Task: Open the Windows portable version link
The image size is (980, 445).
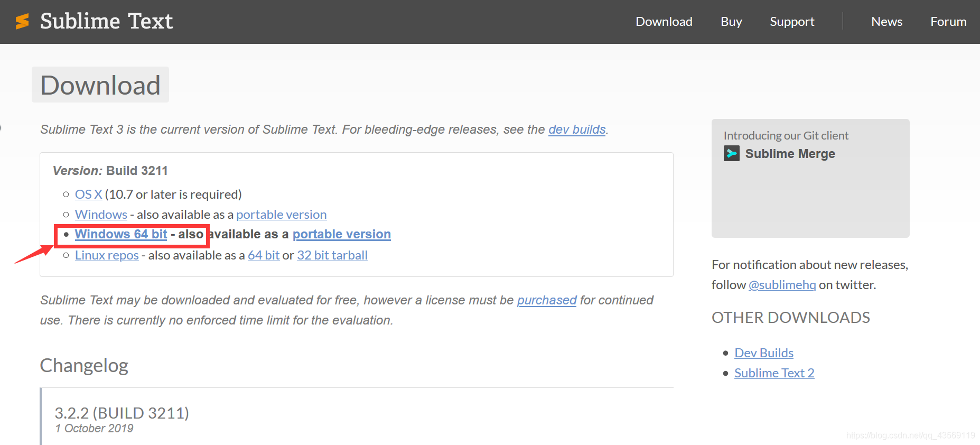Action: click(281, 215)
